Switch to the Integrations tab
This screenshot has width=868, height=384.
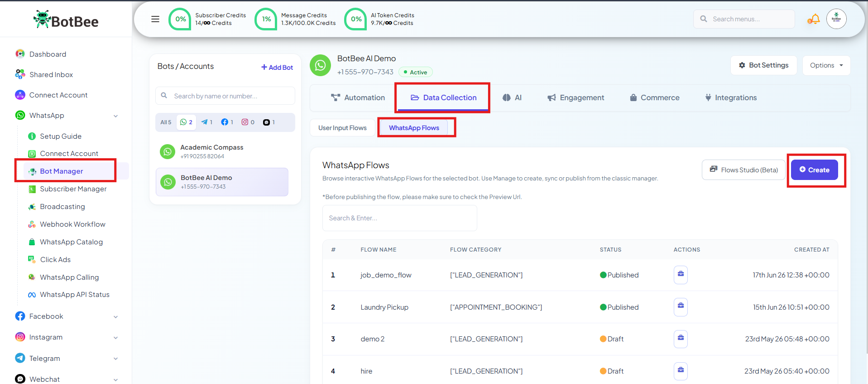[x=731, y=97]
